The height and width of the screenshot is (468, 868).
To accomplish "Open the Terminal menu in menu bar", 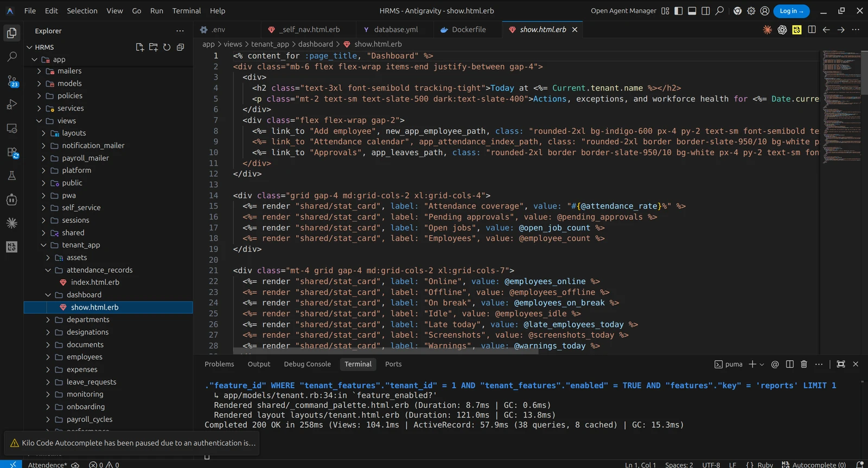I will 187,11.
